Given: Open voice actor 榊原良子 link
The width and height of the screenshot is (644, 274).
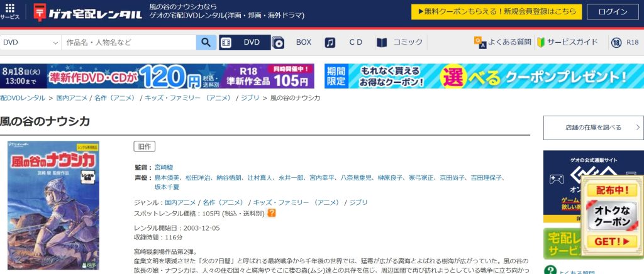Looking at the screenshot, I should 390,178.
